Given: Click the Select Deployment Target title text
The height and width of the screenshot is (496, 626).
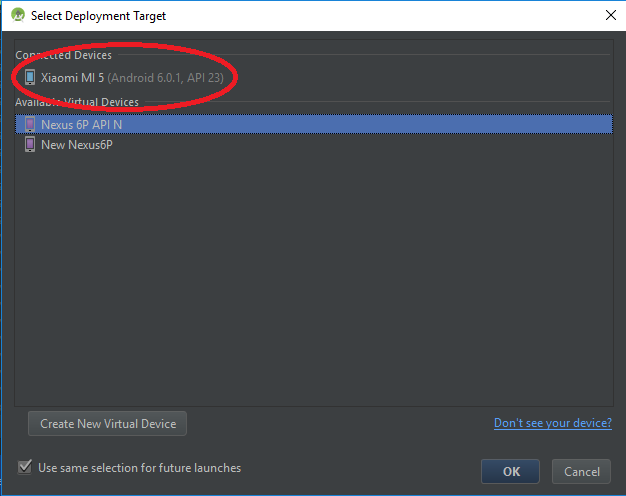Looking at the screenshot, I should [98, 16].
